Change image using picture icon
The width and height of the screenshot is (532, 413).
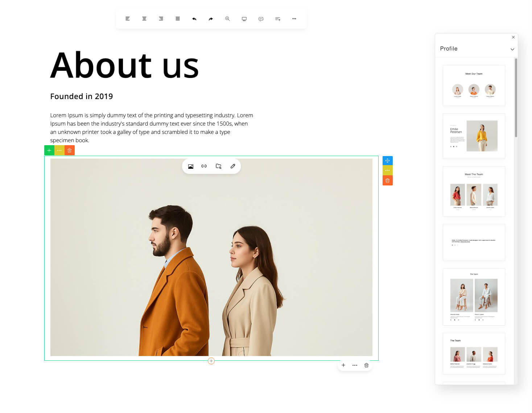pyautogui.click(x=191, y=166)
